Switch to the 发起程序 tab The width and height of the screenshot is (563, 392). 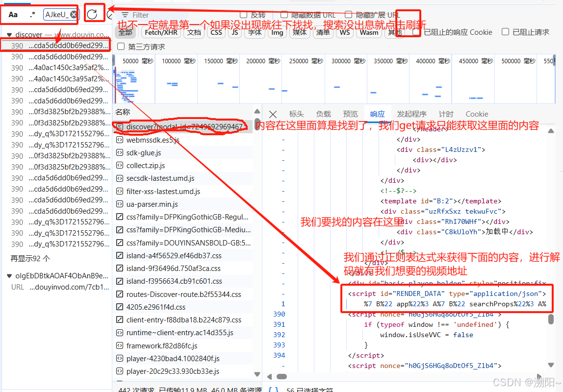[x=411, y=114]
